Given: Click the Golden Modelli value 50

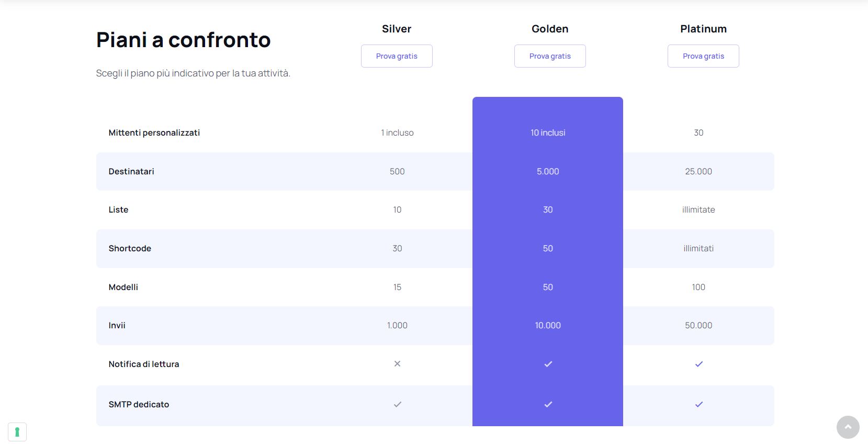Looking at the screenshot, I should [548, 287].
